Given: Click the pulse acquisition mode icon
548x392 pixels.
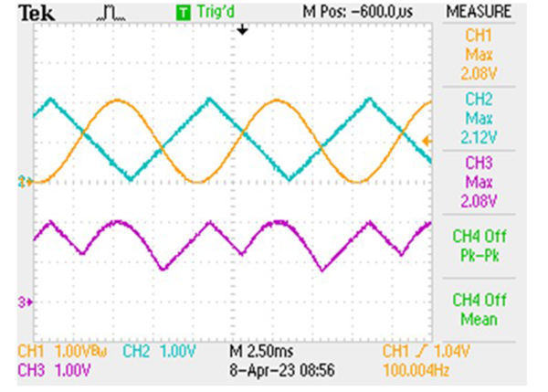Looking at the screenshot, I should click(111, 14).
